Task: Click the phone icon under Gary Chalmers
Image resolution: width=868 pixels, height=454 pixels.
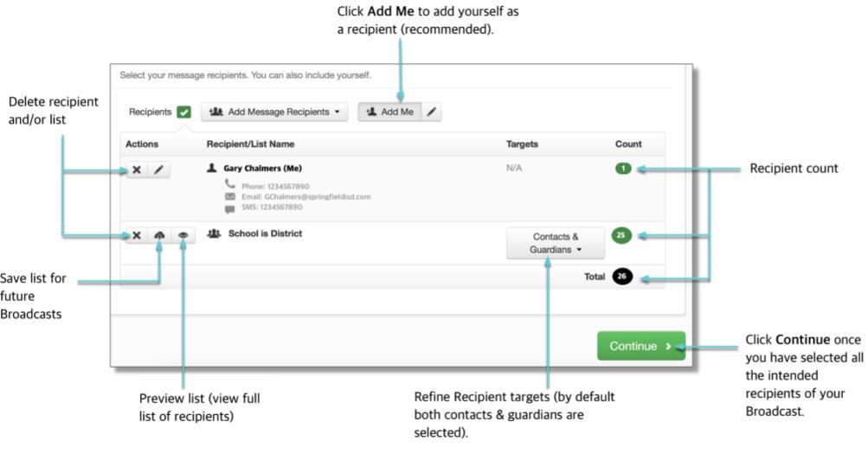Action: click(x=230, y=185)
